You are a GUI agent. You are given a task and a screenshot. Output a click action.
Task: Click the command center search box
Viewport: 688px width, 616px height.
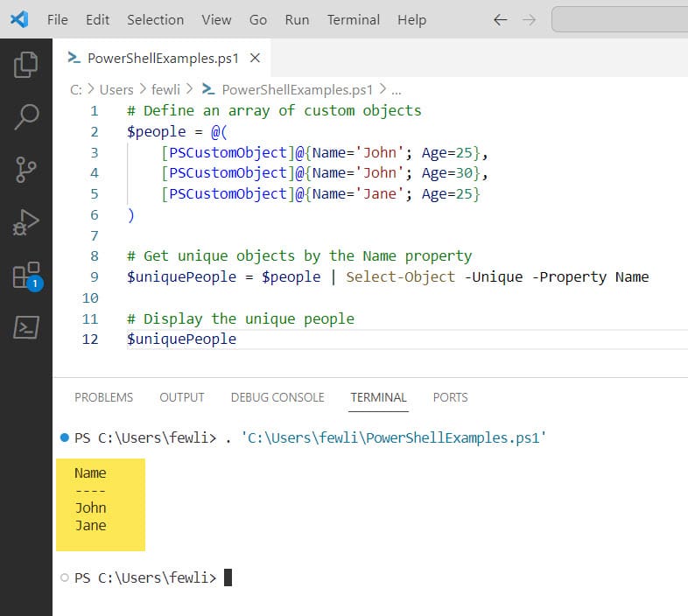click(x=620, y=19)
